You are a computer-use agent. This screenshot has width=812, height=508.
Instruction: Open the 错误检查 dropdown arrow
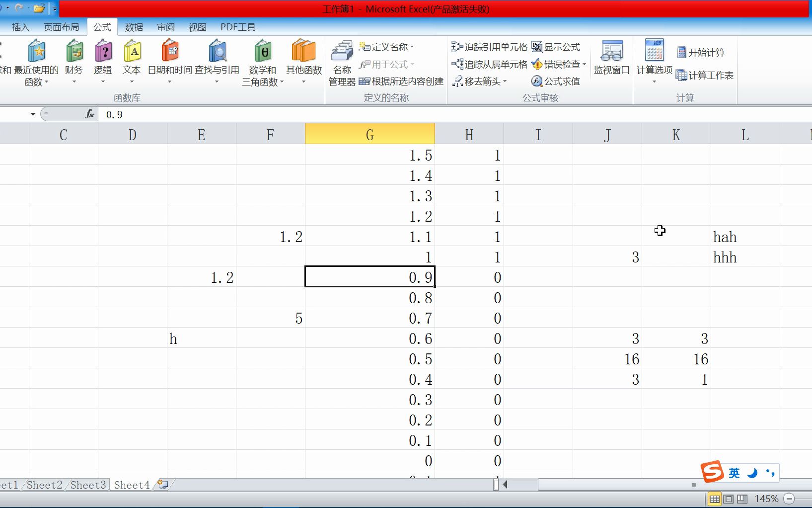pyautogui.click(x=586, y=64)
